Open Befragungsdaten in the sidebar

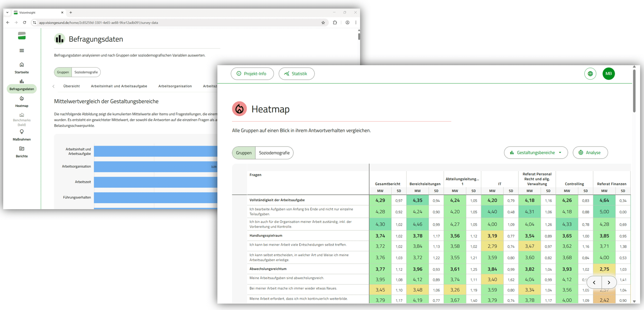click(x=22, y=85)
